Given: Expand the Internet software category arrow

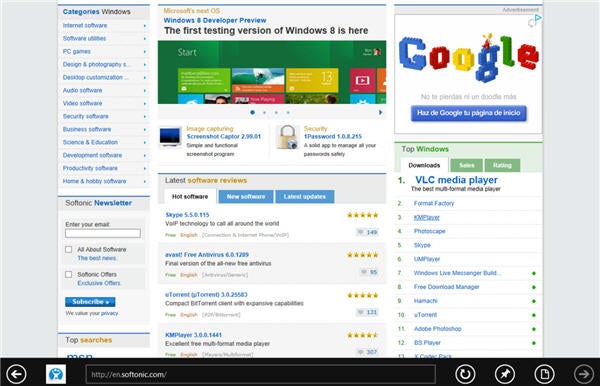Looking at the screenshot, I should pos(145,26).
